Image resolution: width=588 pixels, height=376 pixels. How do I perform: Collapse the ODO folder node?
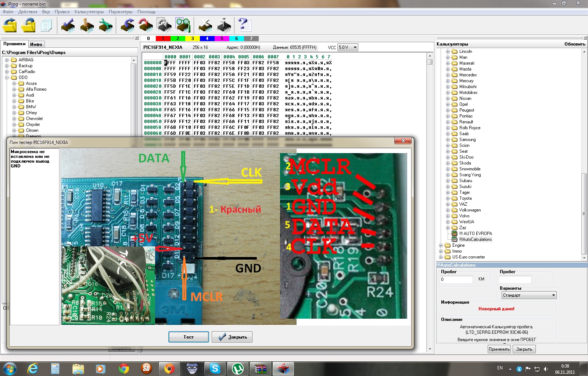pyautogui.click(x=7, y=77)
